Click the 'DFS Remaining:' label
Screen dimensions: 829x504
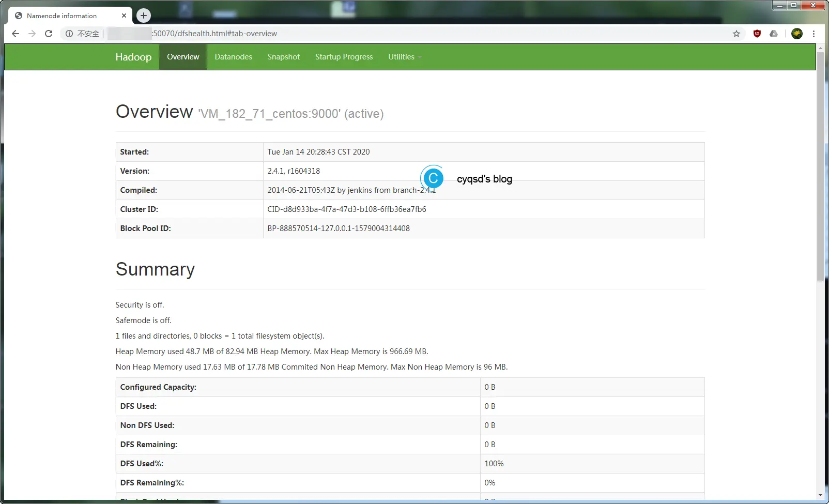click(x=149, y=445)
